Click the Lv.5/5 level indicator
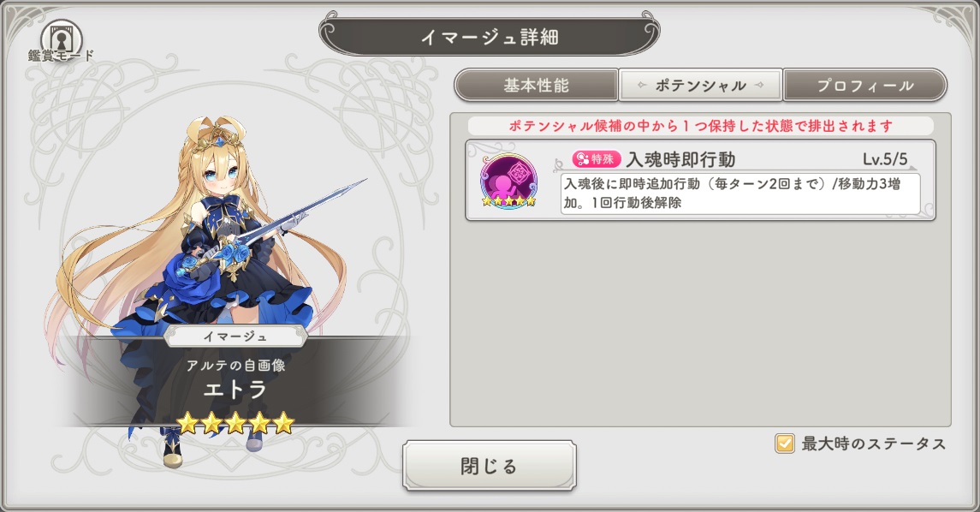Image resolution: width=980 pixels, height=512 pixels. point(885,159)
